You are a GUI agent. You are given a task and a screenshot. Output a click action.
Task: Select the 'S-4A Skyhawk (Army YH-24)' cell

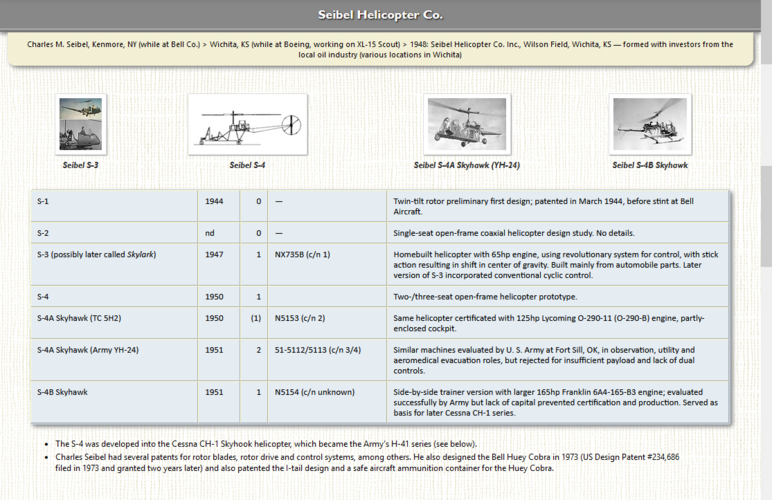(x=114, y=360)
